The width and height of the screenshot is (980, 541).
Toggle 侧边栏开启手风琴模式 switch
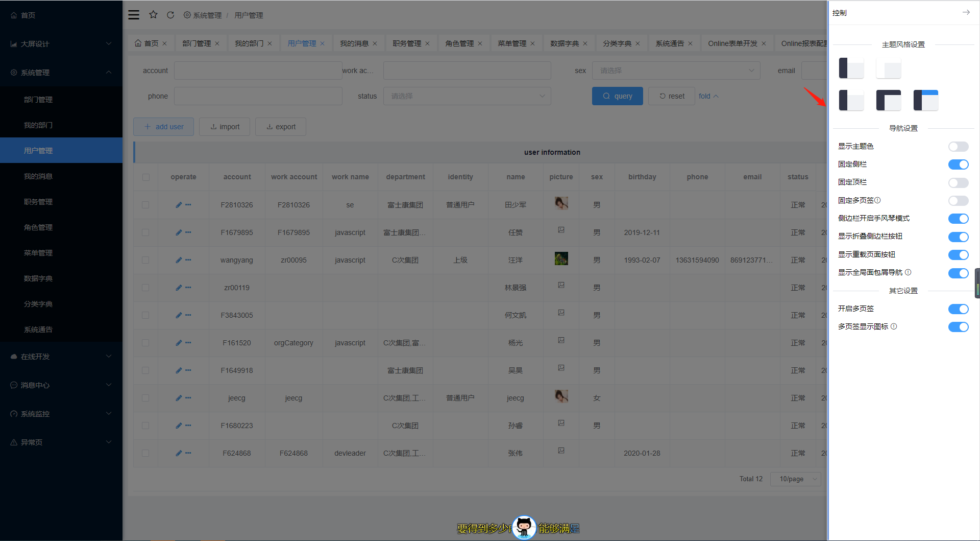[x=958, y=219]
